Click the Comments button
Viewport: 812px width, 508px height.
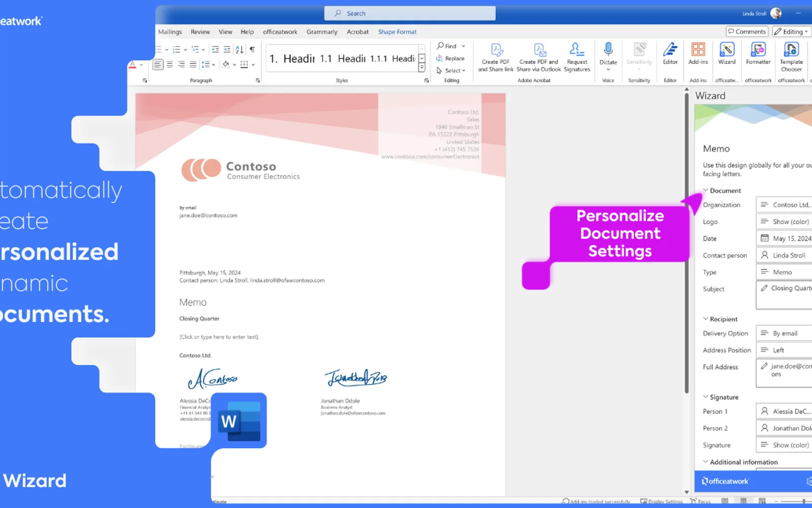(747, 31)
